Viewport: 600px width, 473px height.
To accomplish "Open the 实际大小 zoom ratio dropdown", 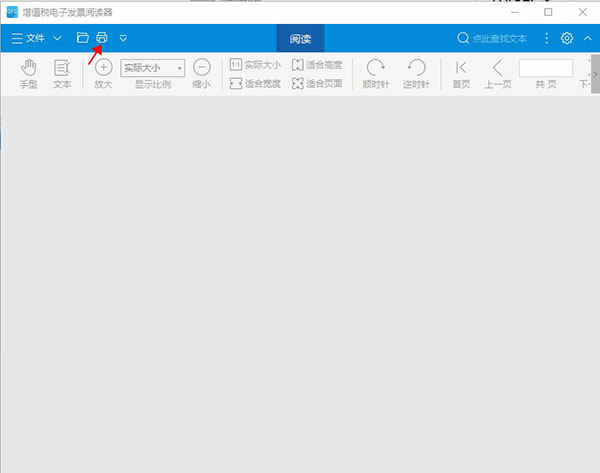I will click(152, 68).
